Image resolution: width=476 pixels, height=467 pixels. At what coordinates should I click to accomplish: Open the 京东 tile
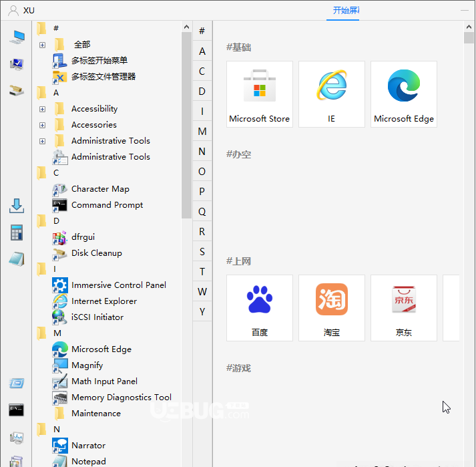click(x=404, y=308)
